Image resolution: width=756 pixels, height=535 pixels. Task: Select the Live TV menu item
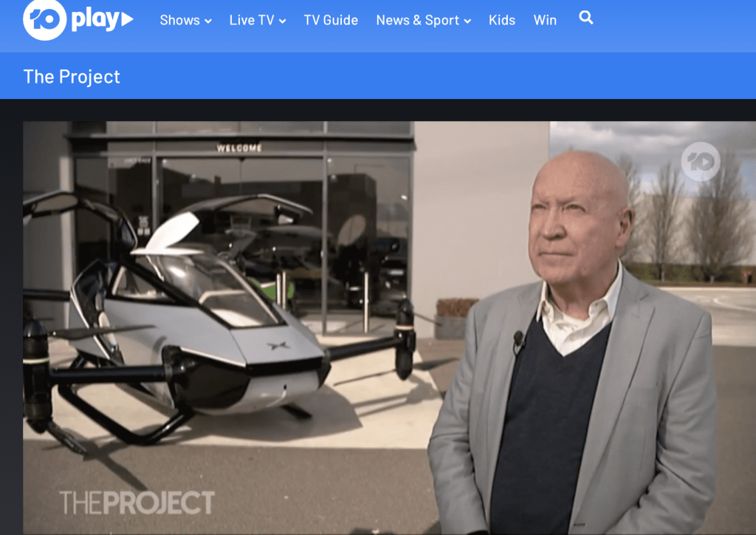[x=251, y=21]
